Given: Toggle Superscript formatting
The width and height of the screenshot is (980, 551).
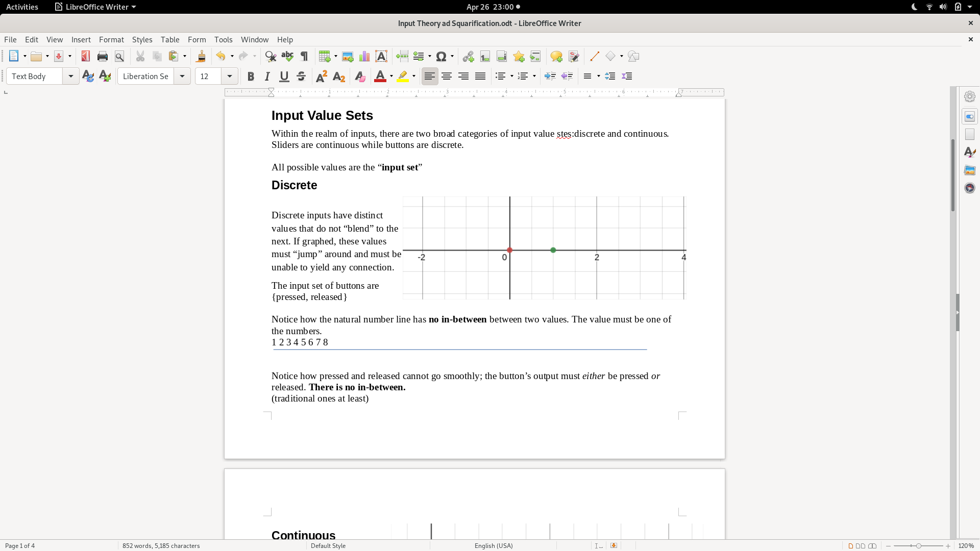Looking at the screenshot, I should (x=322, y=77).
